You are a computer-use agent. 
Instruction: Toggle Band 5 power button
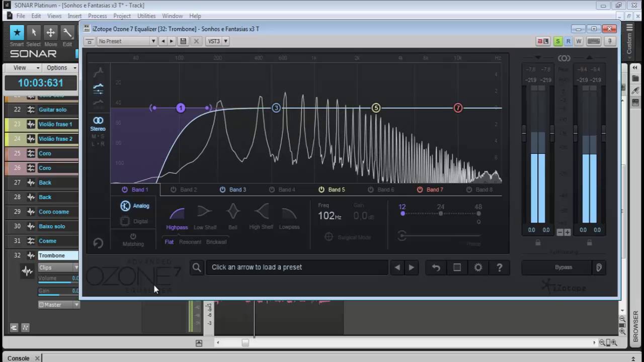(x=321, y=190)
